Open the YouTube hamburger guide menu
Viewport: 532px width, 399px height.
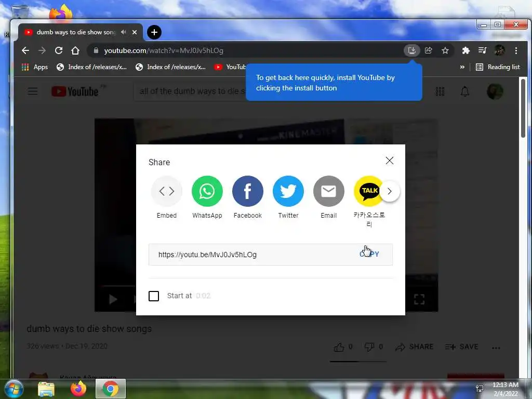33,91
